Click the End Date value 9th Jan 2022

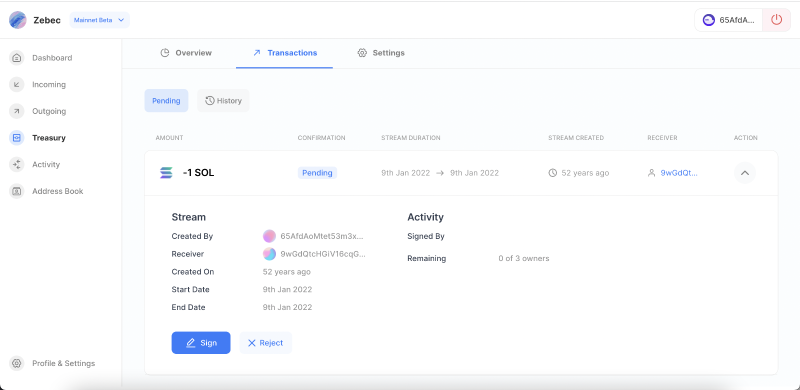point(287,307)
